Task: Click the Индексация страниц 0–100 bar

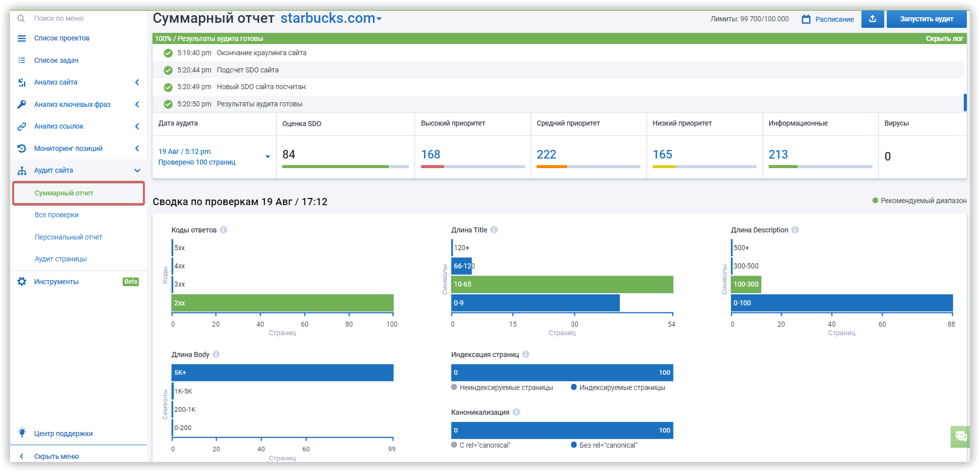Action: point(562,373)
